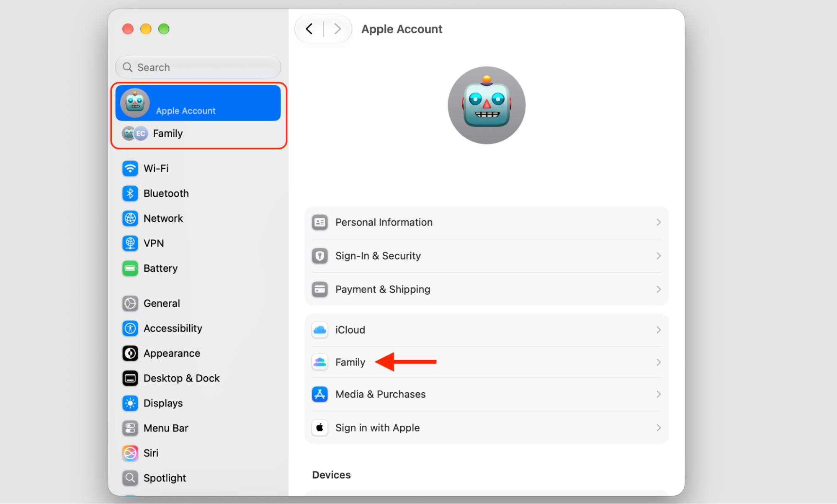This screenshot has height=504, width=837.
Task: Open the General gear icon
Action: (130, 303)
